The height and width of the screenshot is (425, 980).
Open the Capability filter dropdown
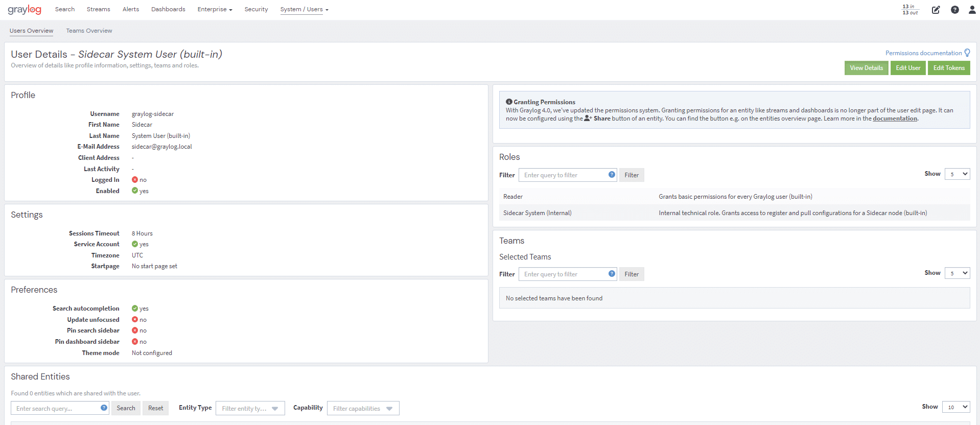363,408
